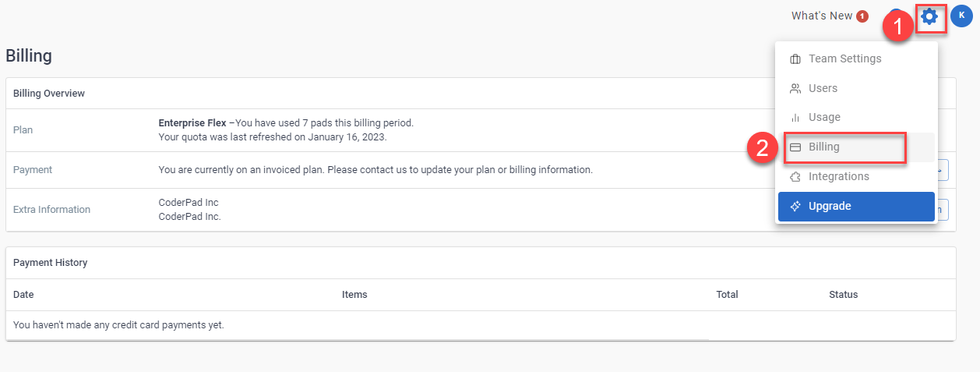Click the sparkle icon on Upgrade button

tap(795, 207)
